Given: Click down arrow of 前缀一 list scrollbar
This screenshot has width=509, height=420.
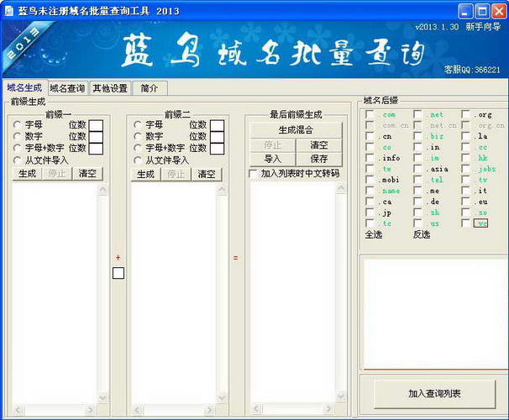Looking at the screenshot, I should [x=103, y=397].
